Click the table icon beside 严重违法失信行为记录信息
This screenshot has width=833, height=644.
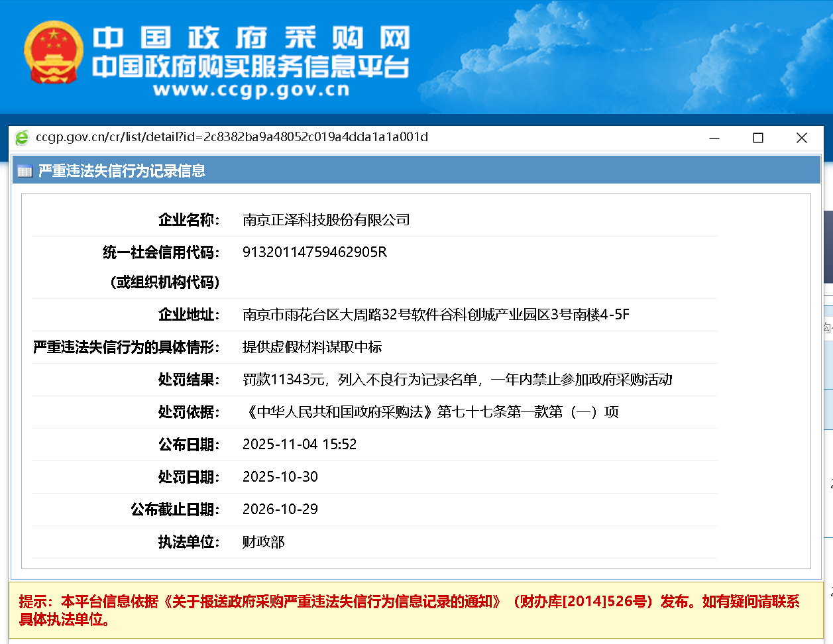click(x=25, y=171)
